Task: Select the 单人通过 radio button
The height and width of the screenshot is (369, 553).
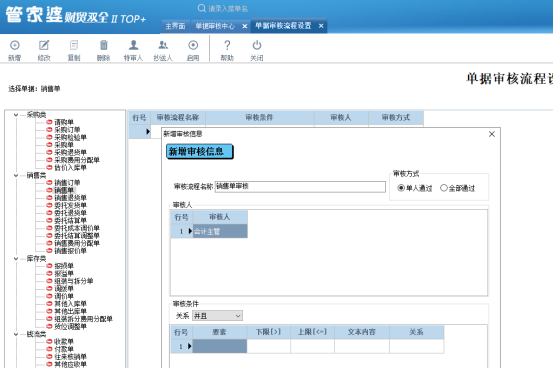Action: 401,188
